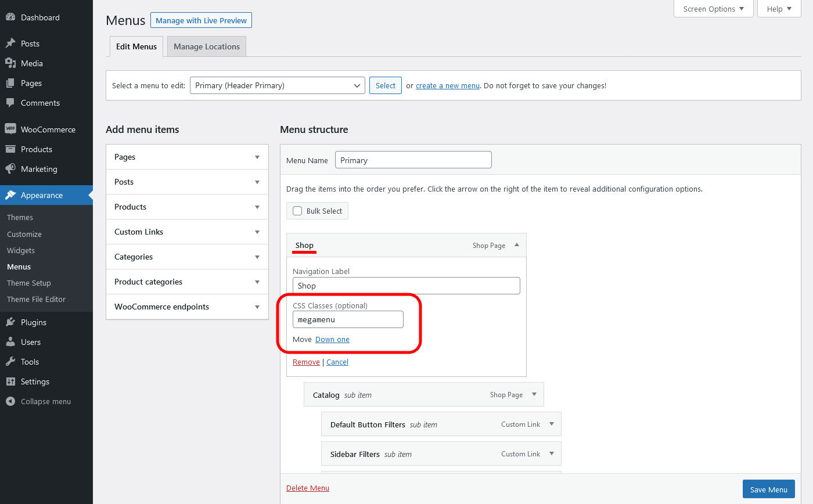Click the Posts pushpin icon
The height and width of the screenshot is (504, 813).
pyautogui.click(x=10, y=44)
